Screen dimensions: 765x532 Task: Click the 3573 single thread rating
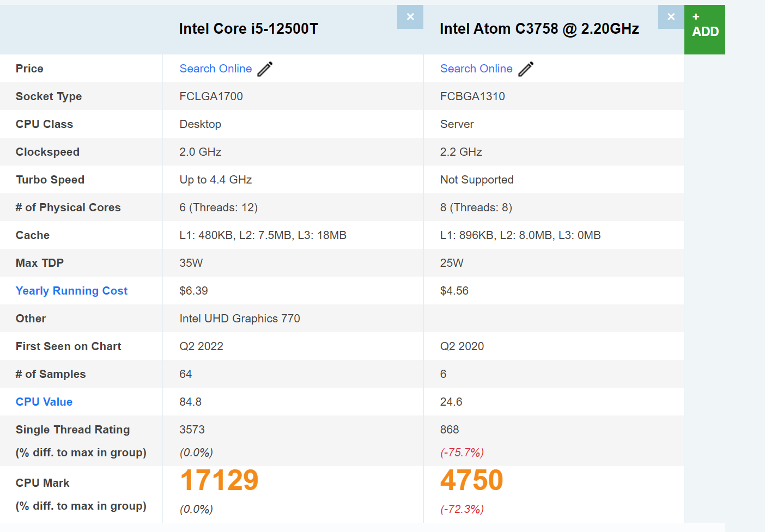(192, 430)
